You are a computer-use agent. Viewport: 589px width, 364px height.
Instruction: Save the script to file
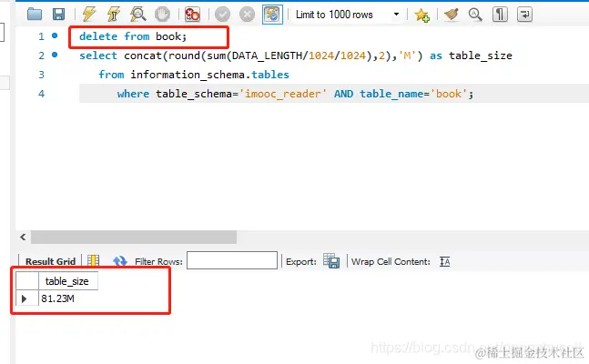[x=58, y=15]
